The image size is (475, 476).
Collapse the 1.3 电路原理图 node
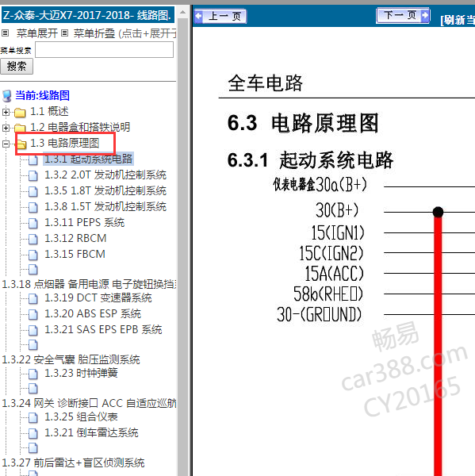[6, 144]
